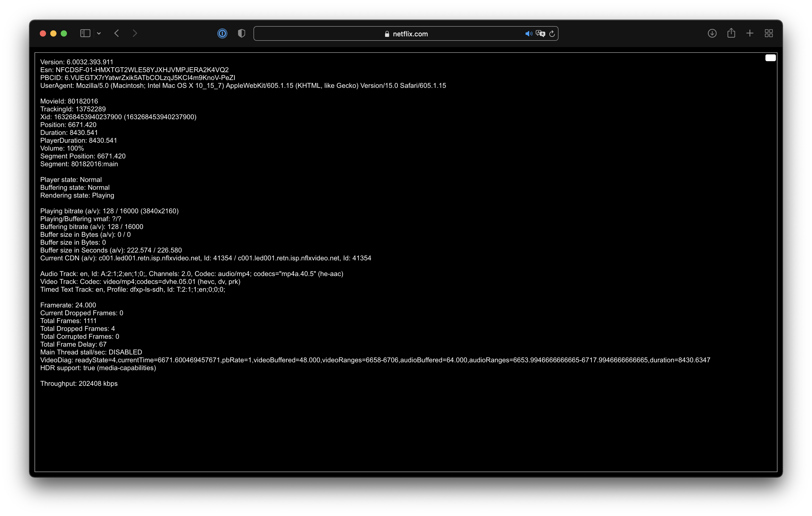Screen dimensions: 812x516
Task: Click the PlayerDuration line
Action: point(78,140)
